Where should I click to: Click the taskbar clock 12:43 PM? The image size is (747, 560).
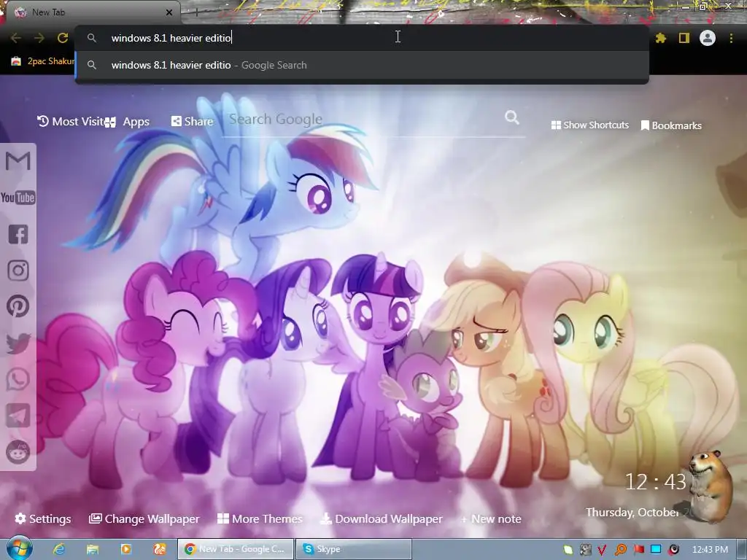pyautogui.click(x=710, y=550)
